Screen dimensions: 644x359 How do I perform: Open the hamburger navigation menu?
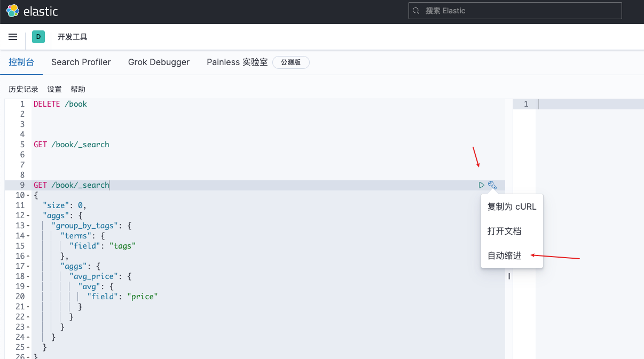(13, 37)
